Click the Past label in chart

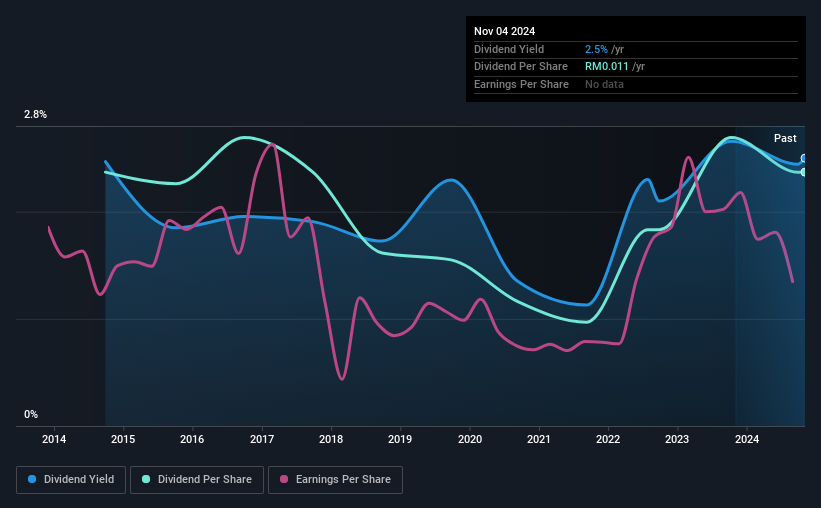[785, 138]
